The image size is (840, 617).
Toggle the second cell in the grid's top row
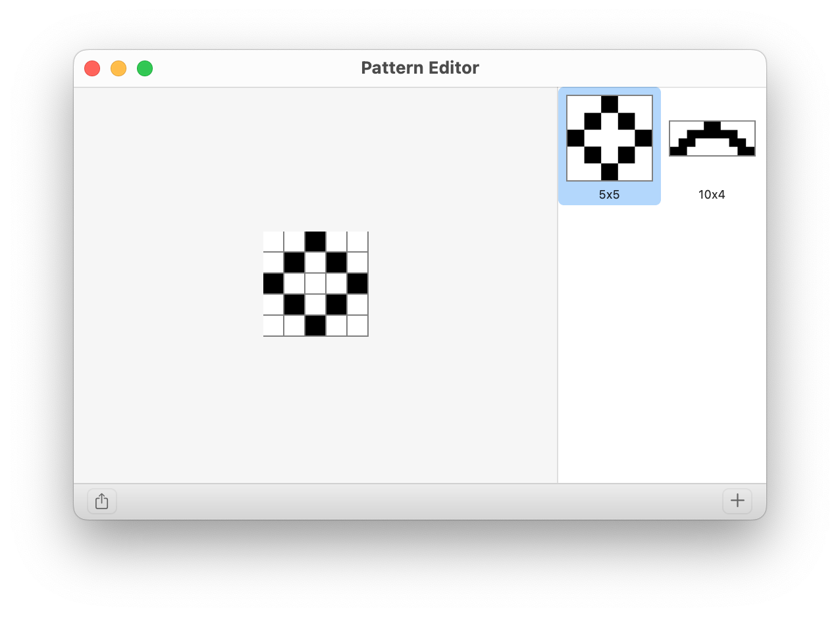(x=295, y=241)
